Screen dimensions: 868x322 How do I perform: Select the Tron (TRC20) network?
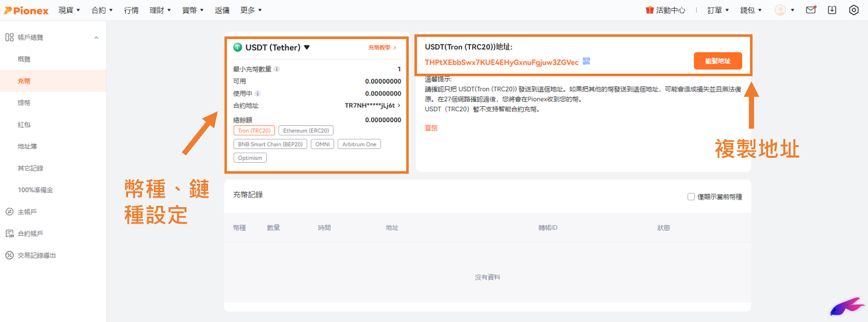click(254, 131)
